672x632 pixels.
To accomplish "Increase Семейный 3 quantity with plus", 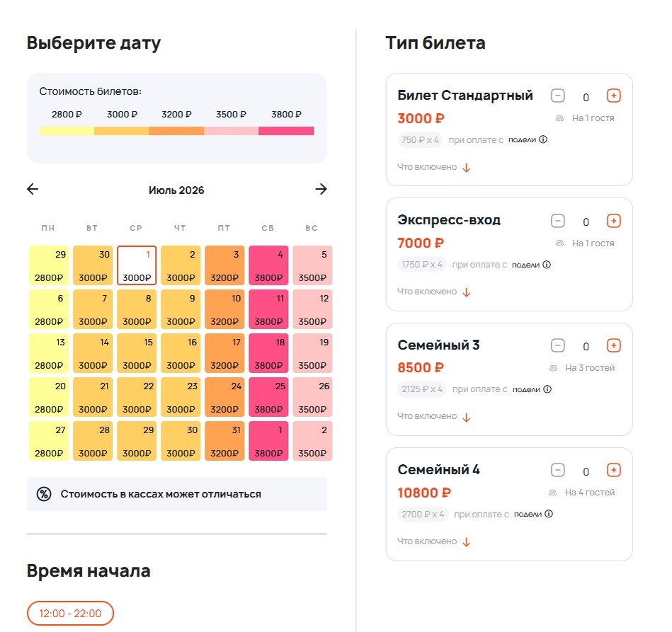I will (x=614, y=345).
